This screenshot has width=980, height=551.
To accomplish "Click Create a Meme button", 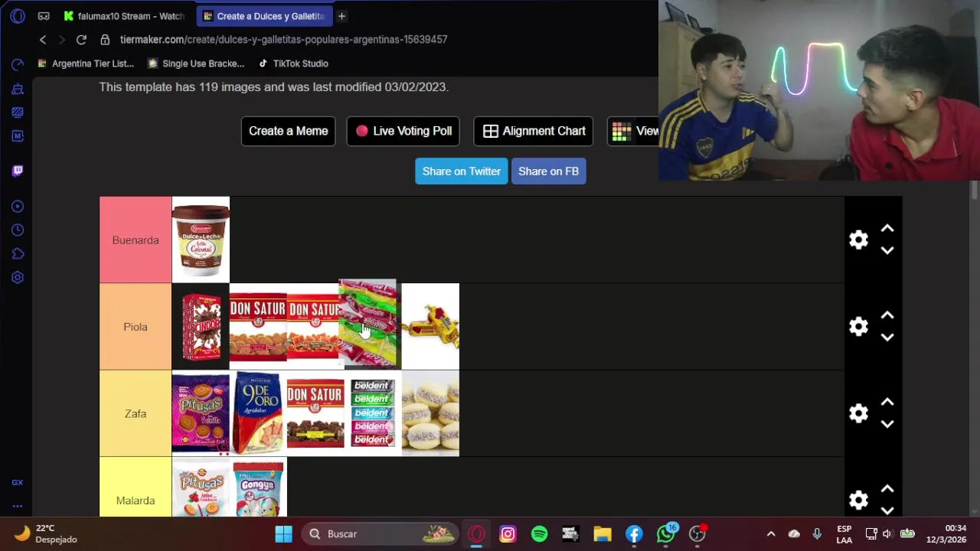I will pyautogui.click(x=288, y=131).
